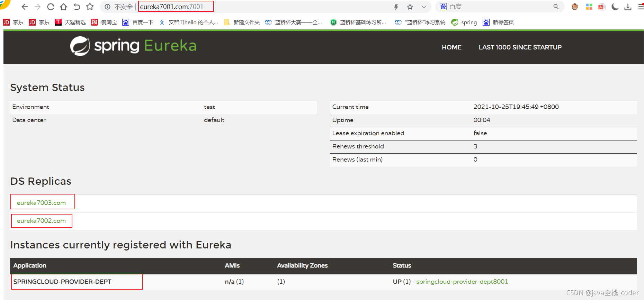Click the undo/restore closed tab icon
The image size is (644, 300).
click(x=77, y=7)
